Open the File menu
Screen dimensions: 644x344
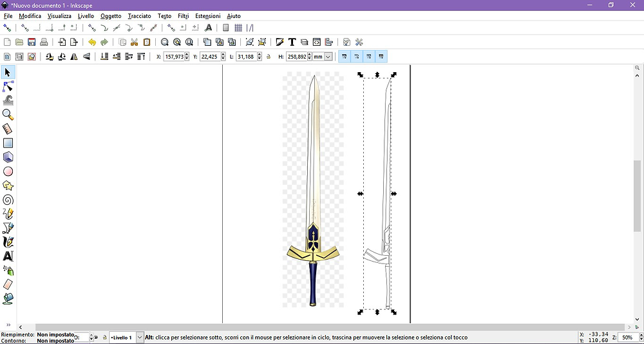tap(8, 16)
